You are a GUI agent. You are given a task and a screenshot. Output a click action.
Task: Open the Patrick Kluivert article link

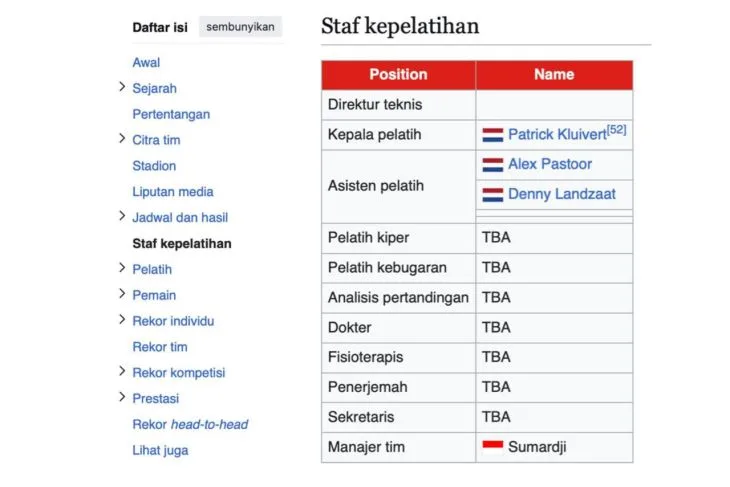click(556, 134)
